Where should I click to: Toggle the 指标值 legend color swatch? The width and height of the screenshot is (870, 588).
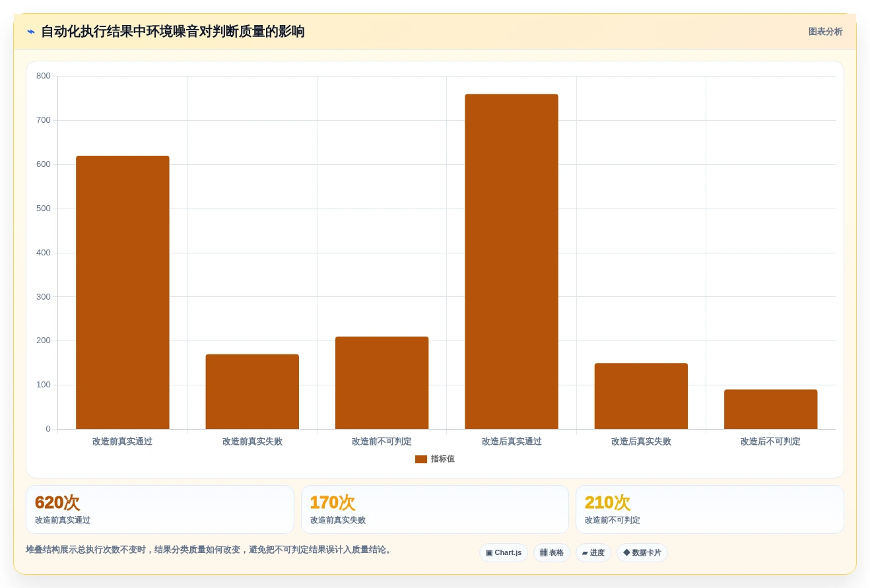tap(421, 459)
